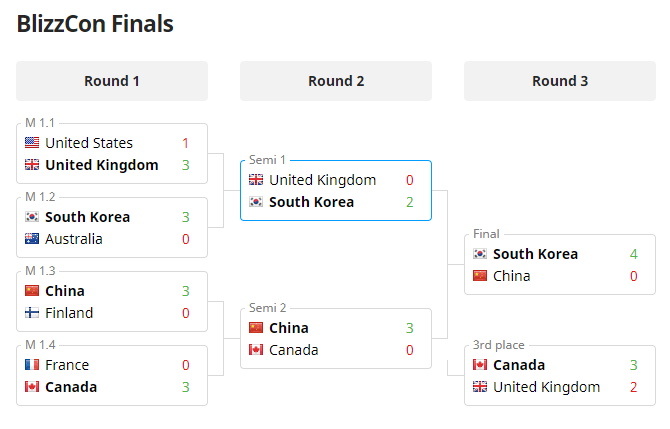Select the Round 2 column header
This screenshot has width=670, height=429.
pyautogui.click(x=336, y=81)
